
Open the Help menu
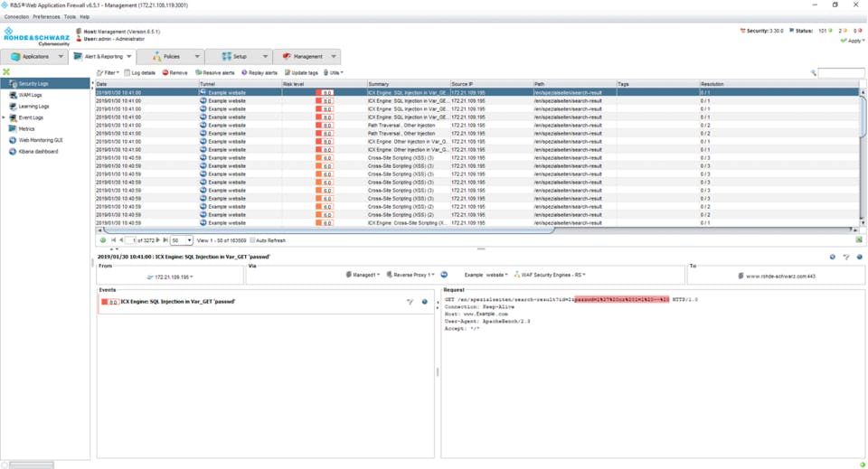coord(85,16)
